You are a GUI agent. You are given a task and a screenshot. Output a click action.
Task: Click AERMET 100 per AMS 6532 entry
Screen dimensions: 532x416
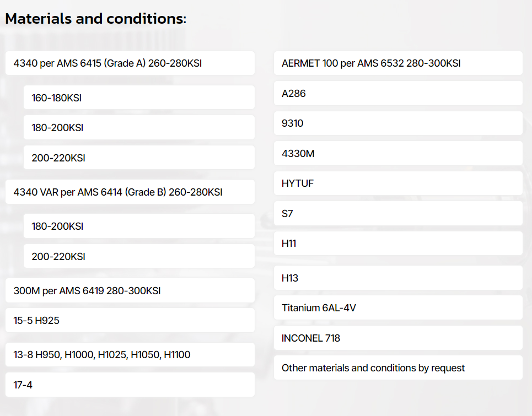[x=397, y=63]
